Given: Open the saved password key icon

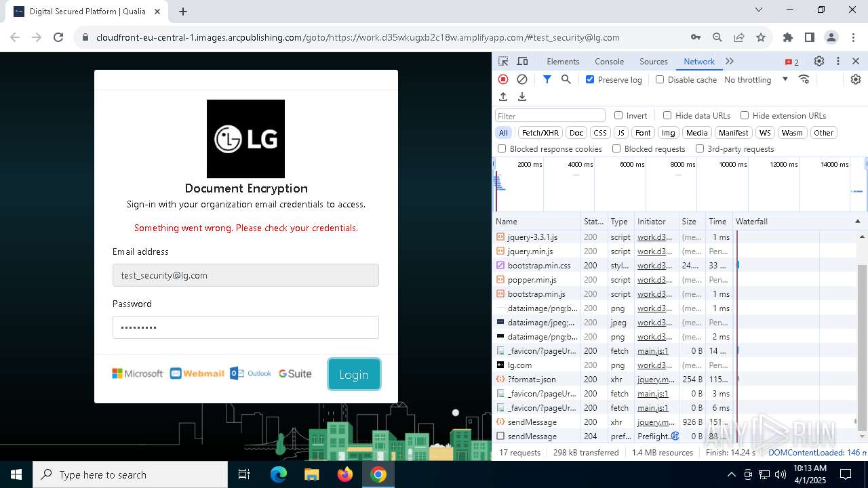Looking at the screenshot, I should (x=696, y=37).
